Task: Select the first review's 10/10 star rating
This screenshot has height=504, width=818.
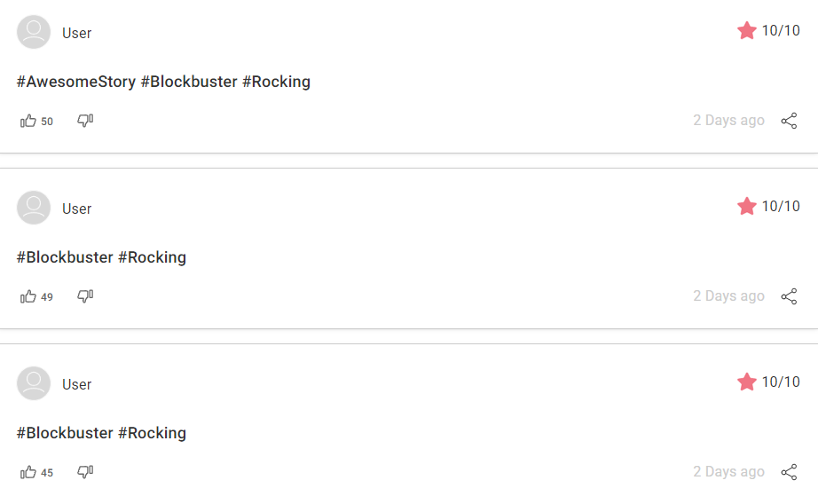Action: pos(768,30)
